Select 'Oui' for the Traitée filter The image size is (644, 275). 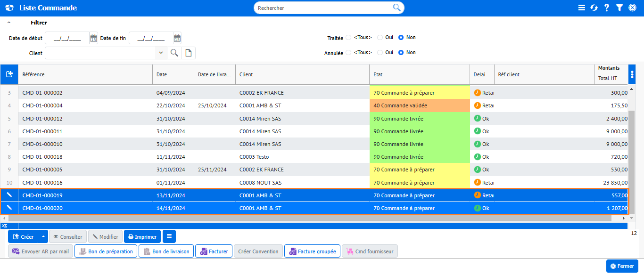coord(380,38)
